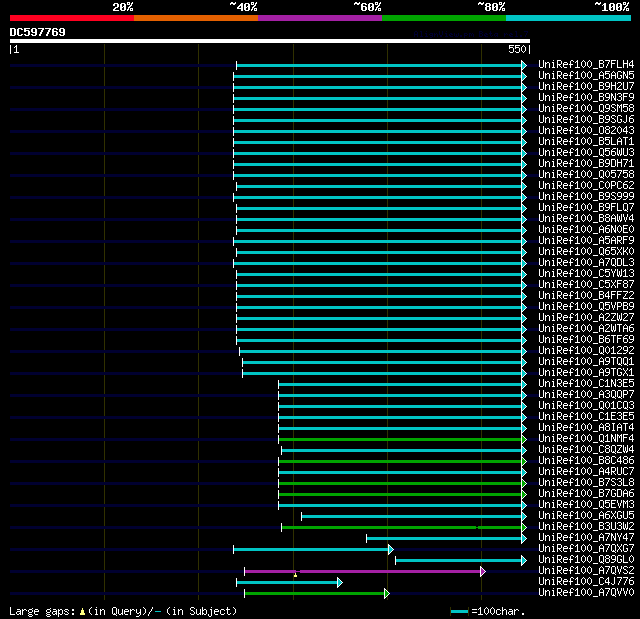
Task: Select the UniRef100_B5LAT1 label
Action: 586,142
